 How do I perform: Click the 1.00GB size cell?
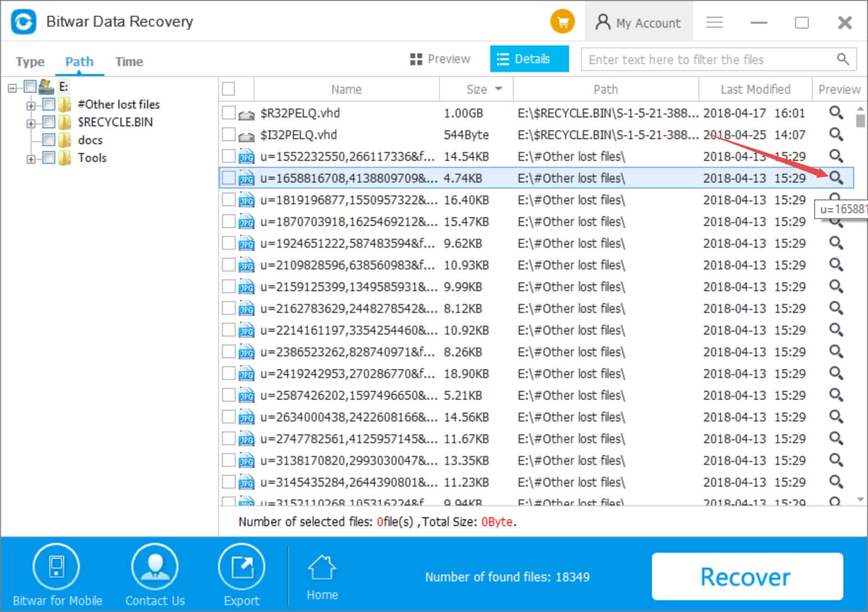[464, 113]
